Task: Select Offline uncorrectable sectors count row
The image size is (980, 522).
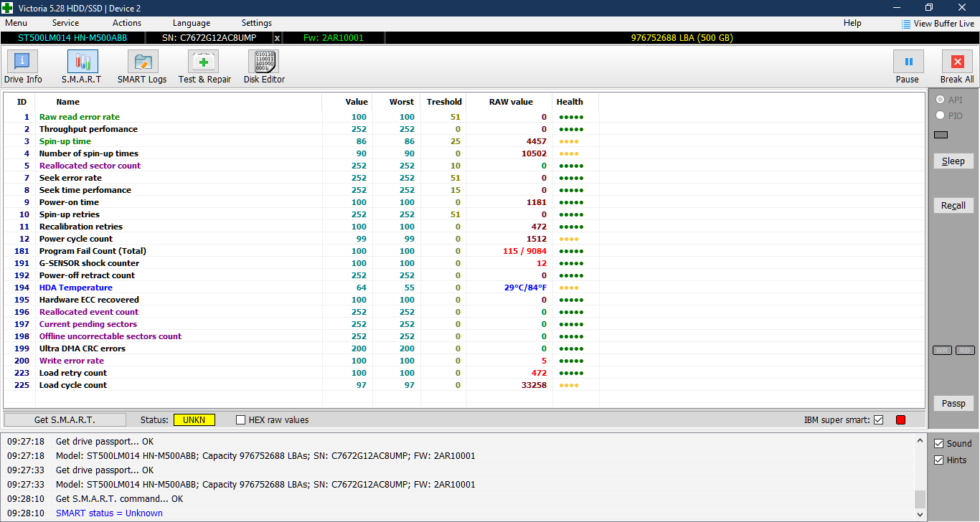Action: (463, 336)
